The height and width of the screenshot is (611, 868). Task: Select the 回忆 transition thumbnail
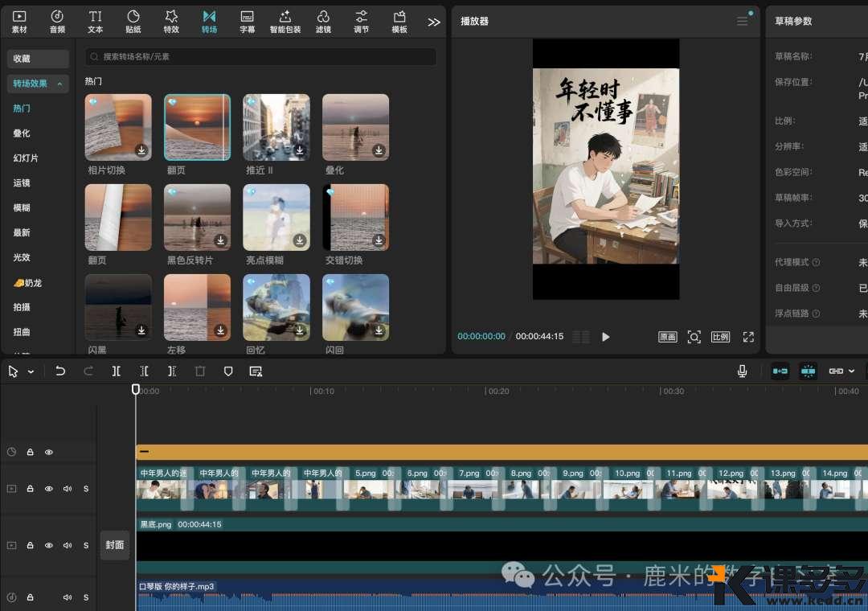276,307
